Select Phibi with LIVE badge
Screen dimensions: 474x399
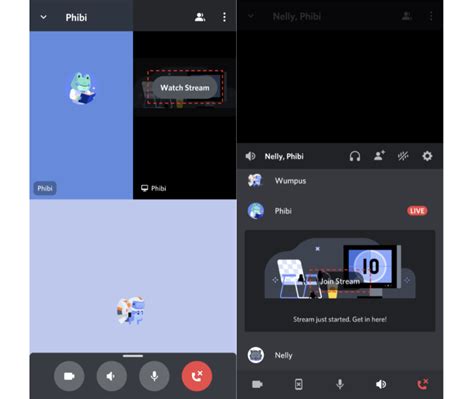[x=340, y=211]
